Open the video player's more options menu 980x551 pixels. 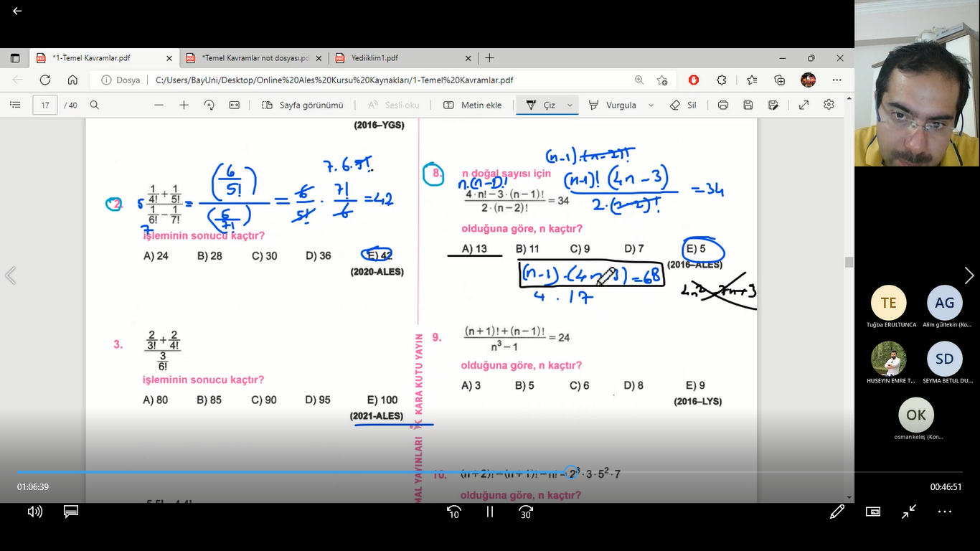click(x=945, y=512)
